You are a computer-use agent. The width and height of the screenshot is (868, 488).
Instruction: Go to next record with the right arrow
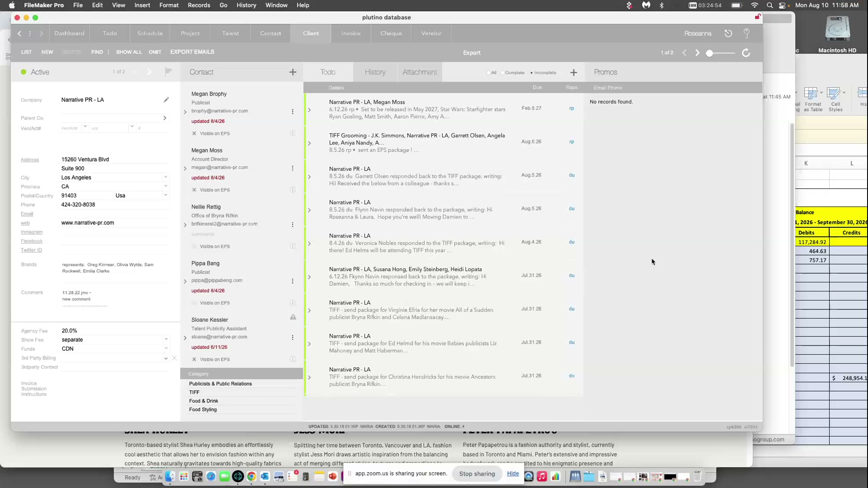pos(697,53)
